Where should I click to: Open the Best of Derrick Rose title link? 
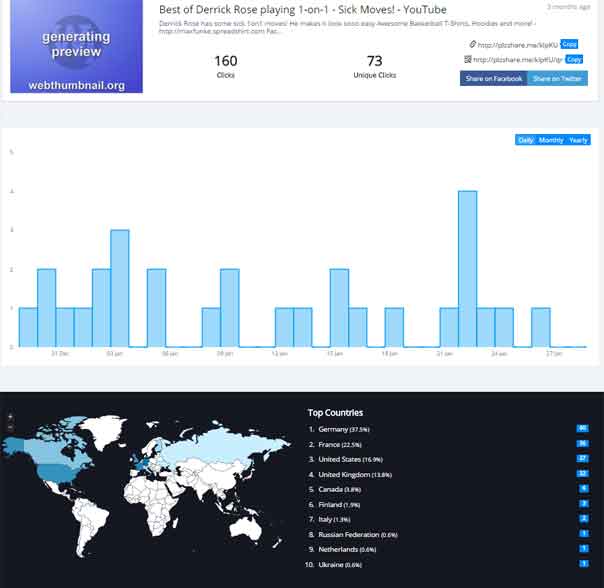pos(303,10)
